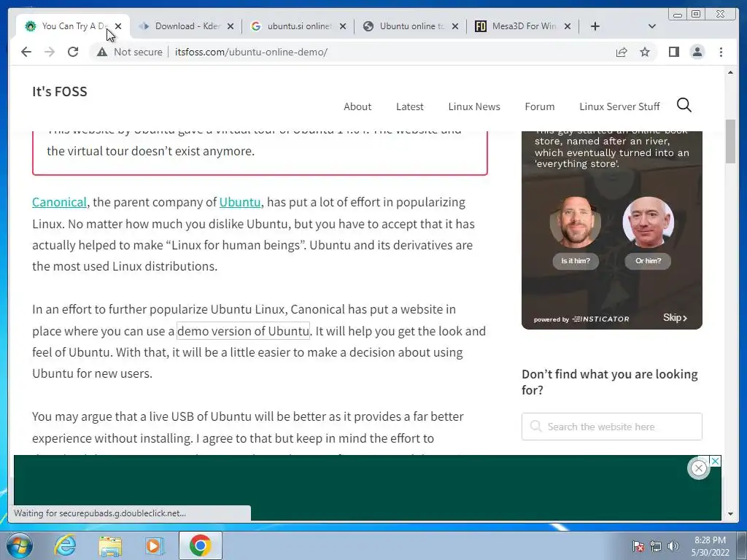Screen dimensions: 747x560
Task: Open the Forum menu item
Action: tap(540, 106)
